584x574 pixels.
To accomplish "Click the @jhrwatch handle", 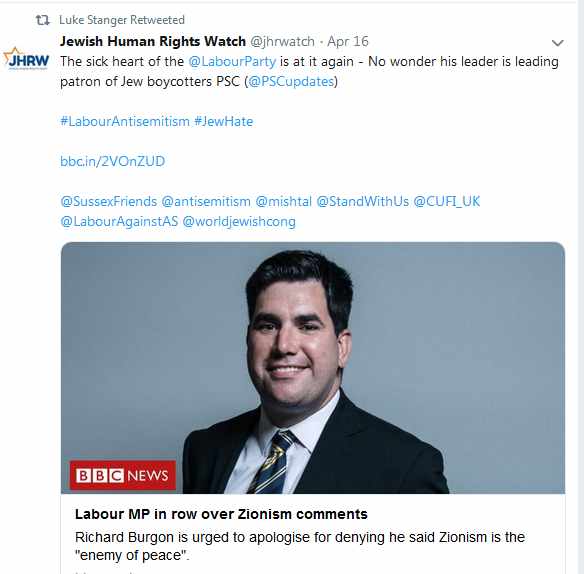I will tap(282, 41).
